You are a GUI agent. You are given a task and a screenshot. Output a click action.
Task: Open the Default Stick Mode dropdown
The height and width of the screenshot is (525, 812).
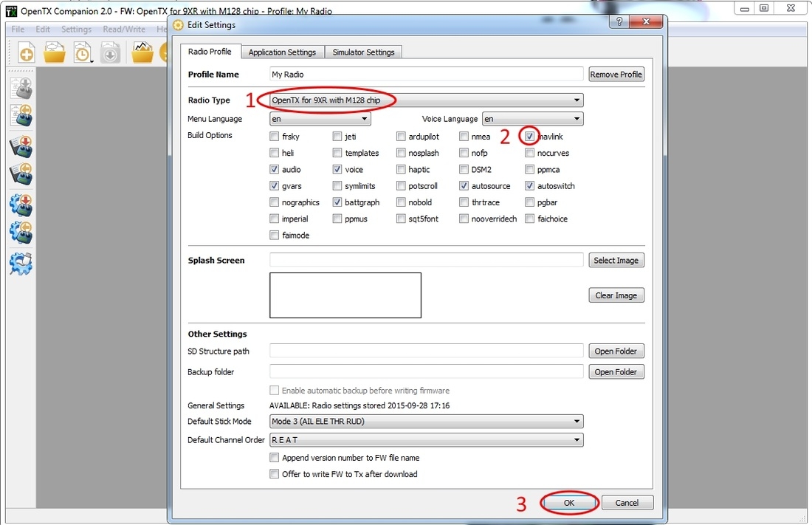(x=427, y=422)
